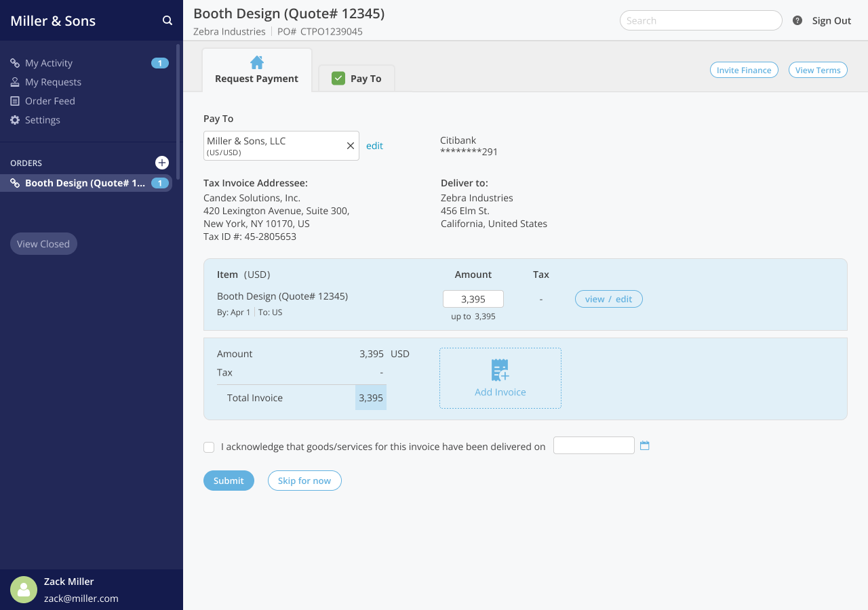Click the highlighted Total Invoice 3,395 value
Viewport: 868px width, 610px height.
click(x=371, y=398)
